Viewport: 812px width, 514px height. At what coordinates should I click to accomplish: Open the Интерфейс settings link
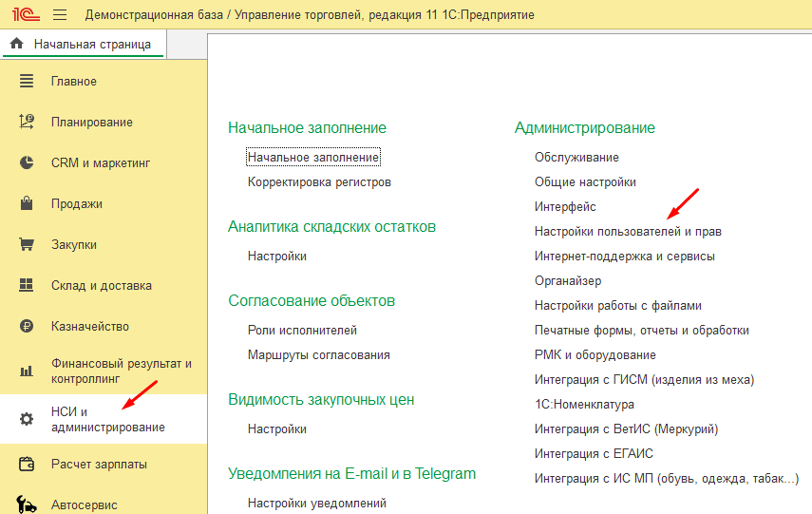pyautogui.click(x=565, y=207)
